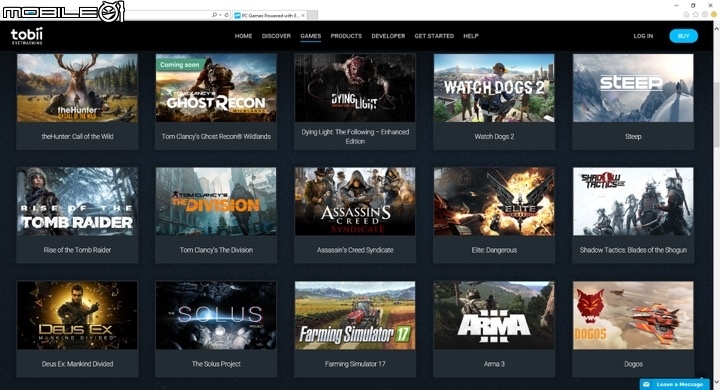Open the Assassin's Creed Syndicate cover image
The width and height of the screenshot is (720, 390).
pyautogui.click(x=355, y=201)
